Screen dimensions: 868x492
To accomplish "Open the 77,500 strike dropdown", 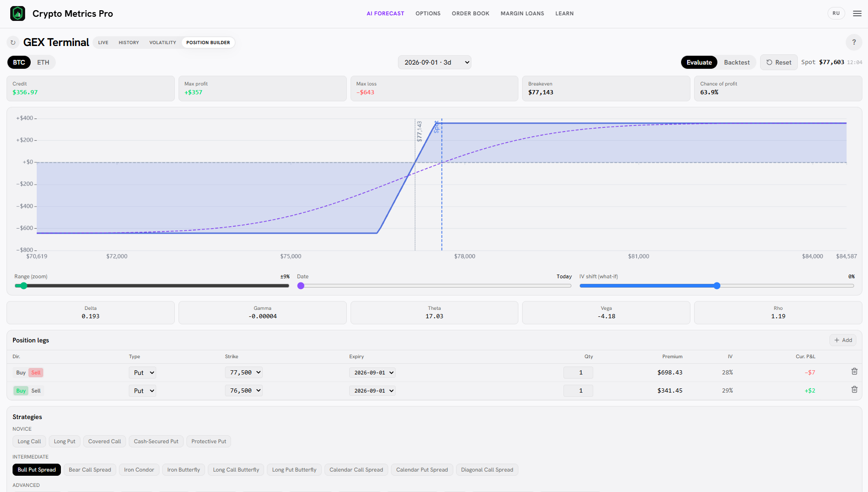I will click(244, 372).
